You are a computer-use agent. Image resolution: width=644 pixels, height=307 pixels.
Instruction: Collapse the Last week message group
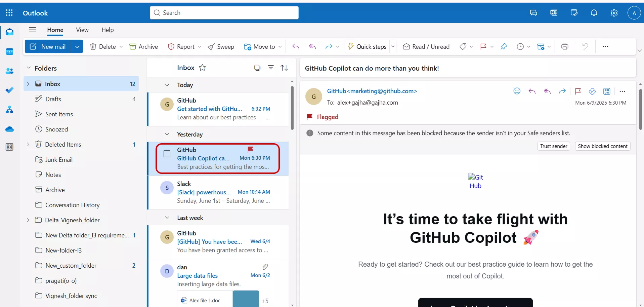[167, 218]
